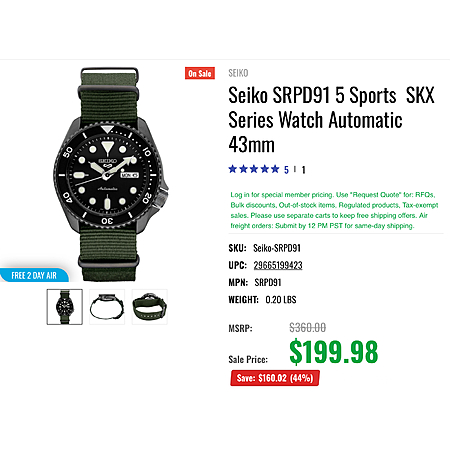Select the front-view watch thumbnail
The image size is (450, 450).
point(65,307)
